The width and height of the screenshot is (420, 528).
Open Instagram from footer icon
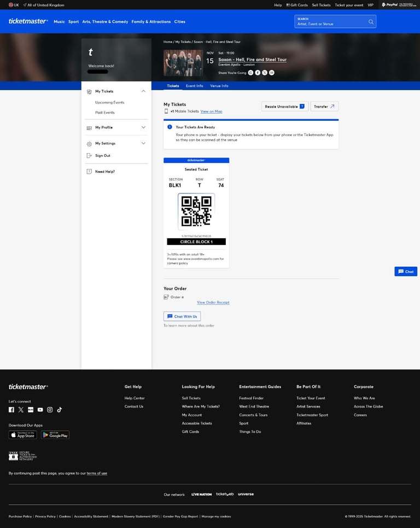[x=50, y=410]
